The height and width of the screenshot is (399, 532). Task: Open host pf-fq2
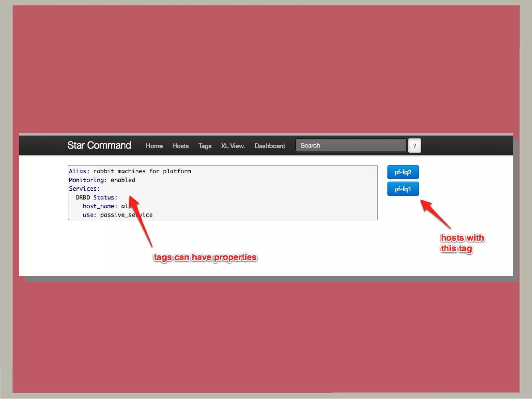pos(403,172)
